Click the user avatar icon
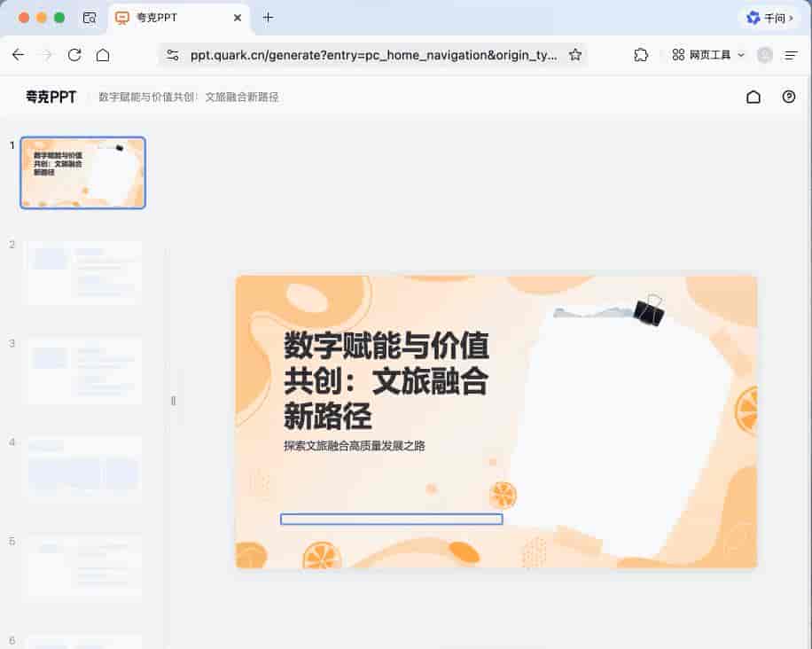 tap(764, 55)
